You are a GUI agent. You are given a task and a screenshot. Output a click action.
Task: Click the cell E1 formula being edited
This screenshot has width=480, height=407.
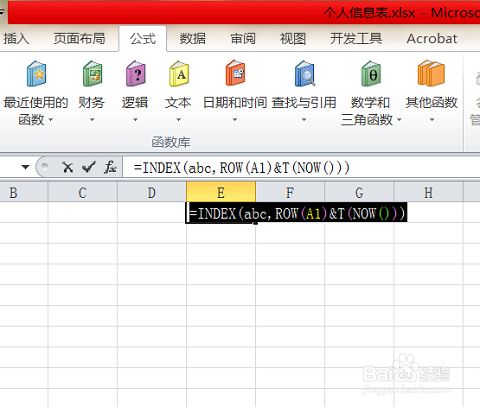pyautogui.click(x=296, y=213)
